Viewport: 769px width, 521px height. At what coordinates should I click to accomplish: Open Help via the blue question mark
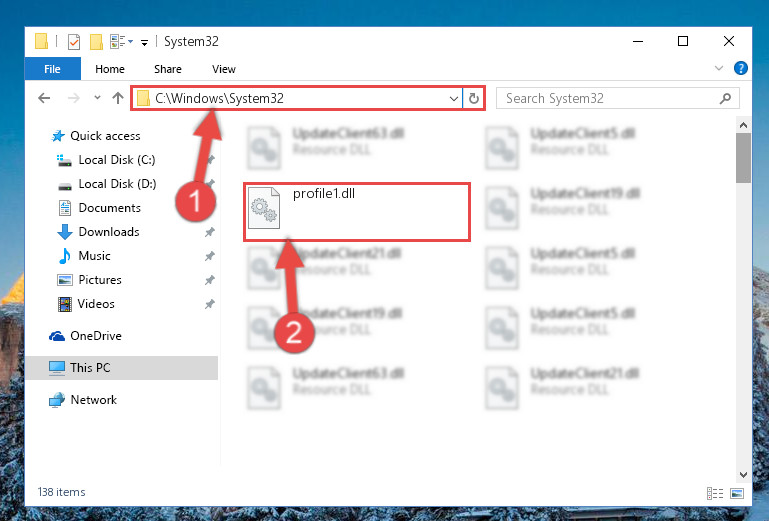tap(741, 68)
